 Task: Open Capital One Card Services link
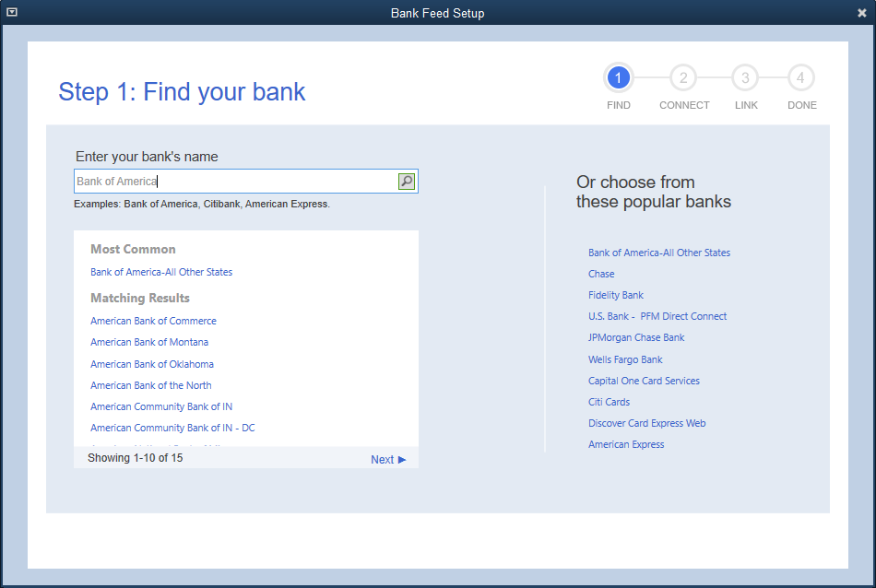point(644,381)
